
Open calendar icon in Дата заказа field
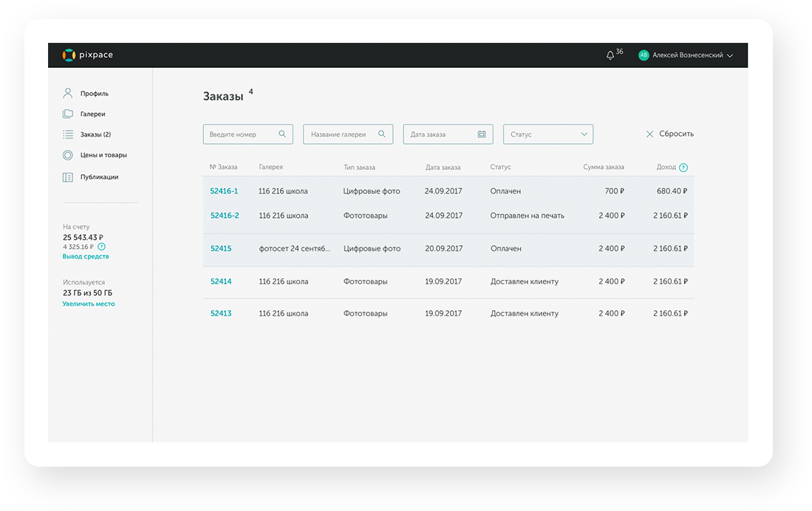(x=482, y=134)
